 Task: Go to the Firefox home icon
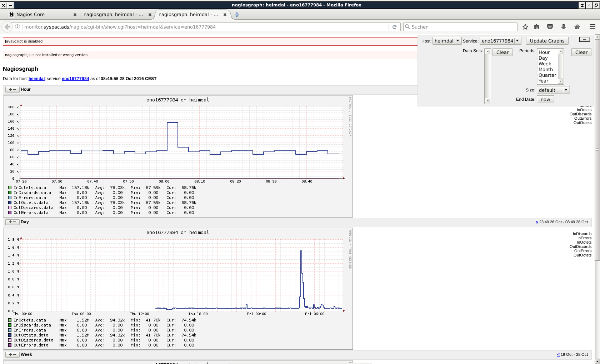pyautogui.click(x=577, y=27)
